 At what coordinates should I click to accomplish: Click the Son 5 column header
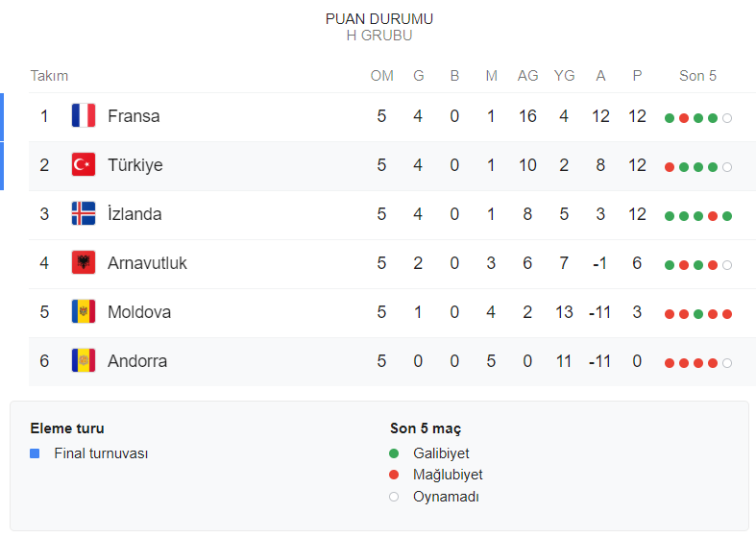pos(697,76)
